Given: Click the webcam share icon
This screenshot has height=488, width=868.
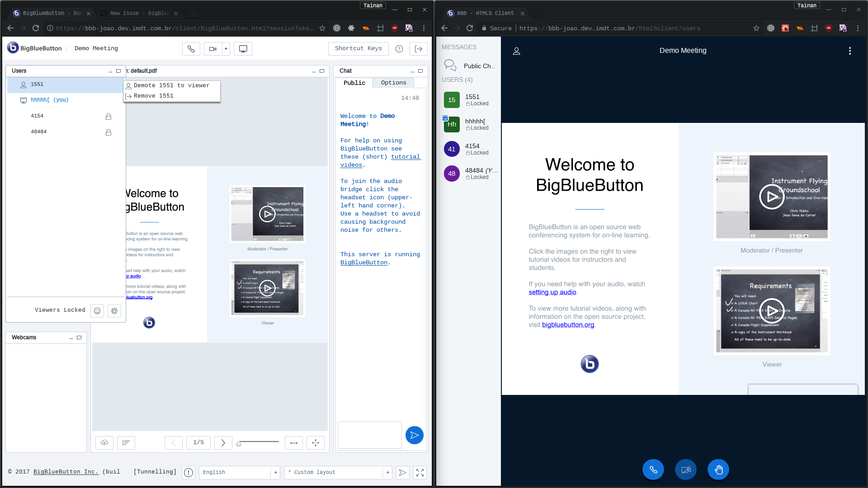Looking at the screenshot, I should tap(213, 49).
